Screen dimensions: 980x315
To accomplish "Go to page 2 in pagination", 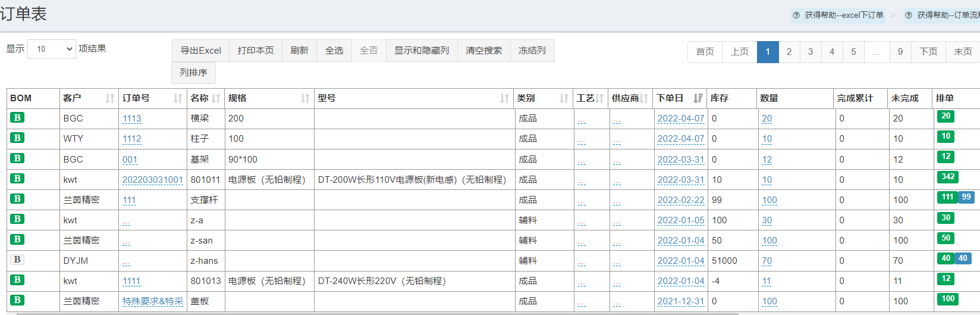I will click(x=789, y=52).
